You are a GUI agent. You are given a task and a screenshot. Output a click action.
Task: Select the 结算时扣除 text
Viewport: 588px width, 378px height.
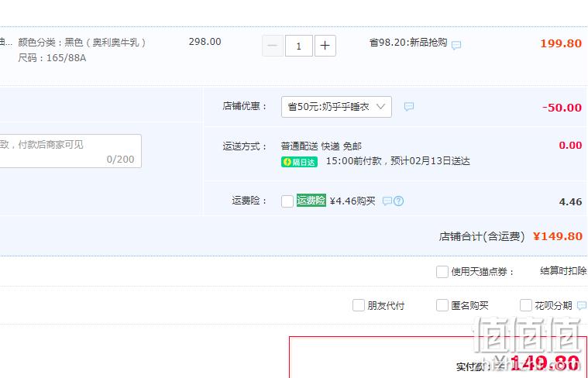point(563,271)
